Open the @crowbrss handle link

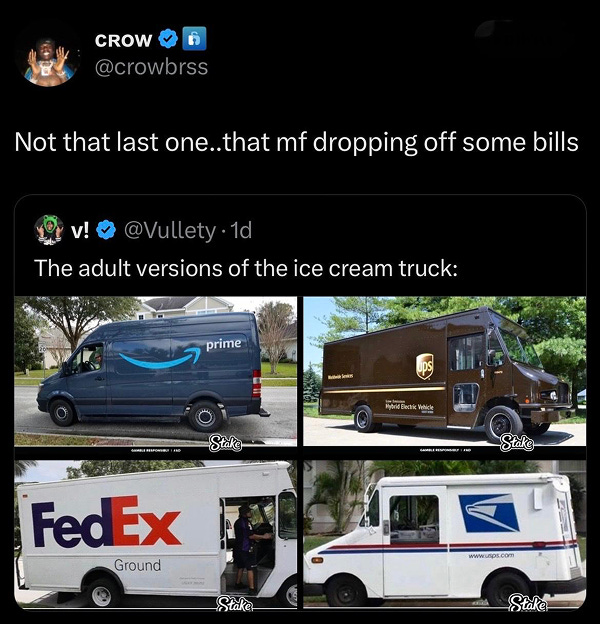pos(151,67)
